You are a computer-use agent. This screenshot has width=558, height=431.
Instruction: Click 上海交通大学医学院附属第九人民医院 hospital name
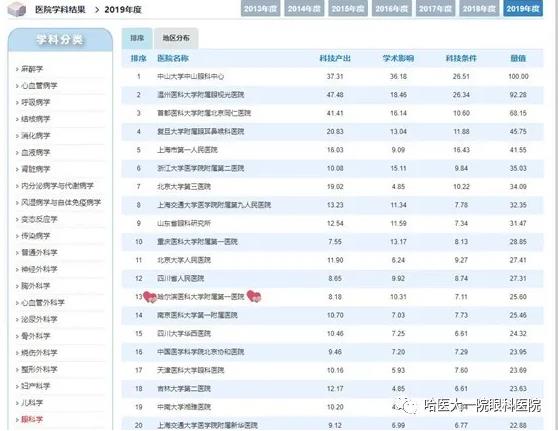[x=214, y=205]
